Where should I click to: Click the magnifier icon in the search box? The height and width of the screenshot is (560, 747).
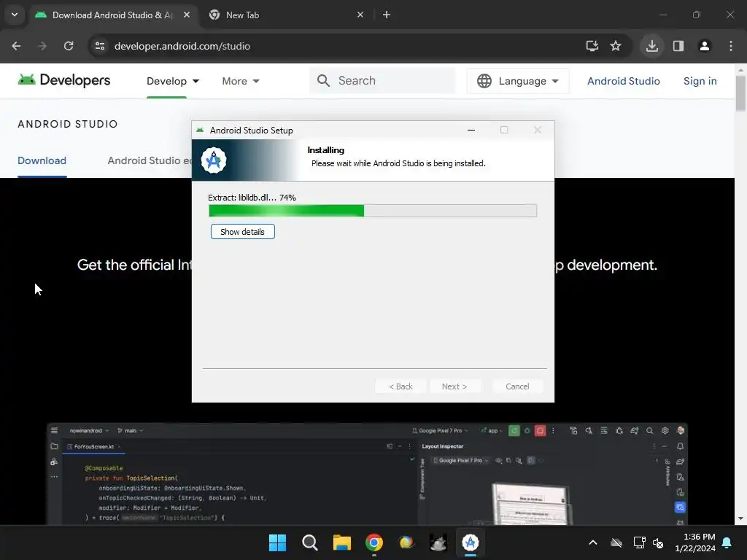323,80
